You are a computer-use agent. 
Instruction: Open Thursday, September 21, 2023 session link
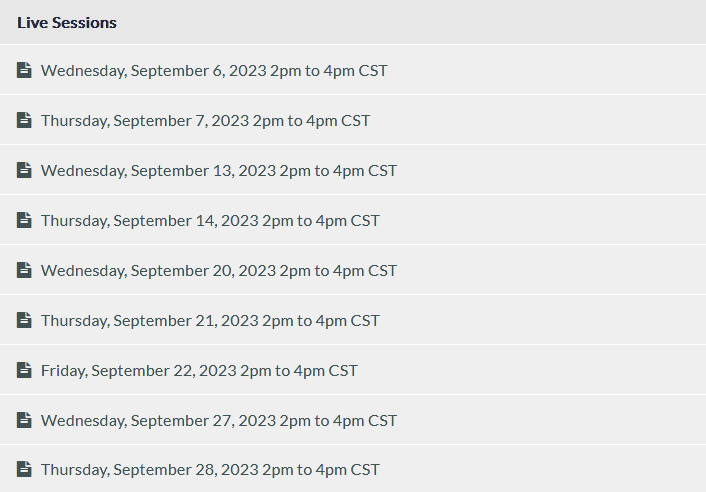click(x=210, y=320)
